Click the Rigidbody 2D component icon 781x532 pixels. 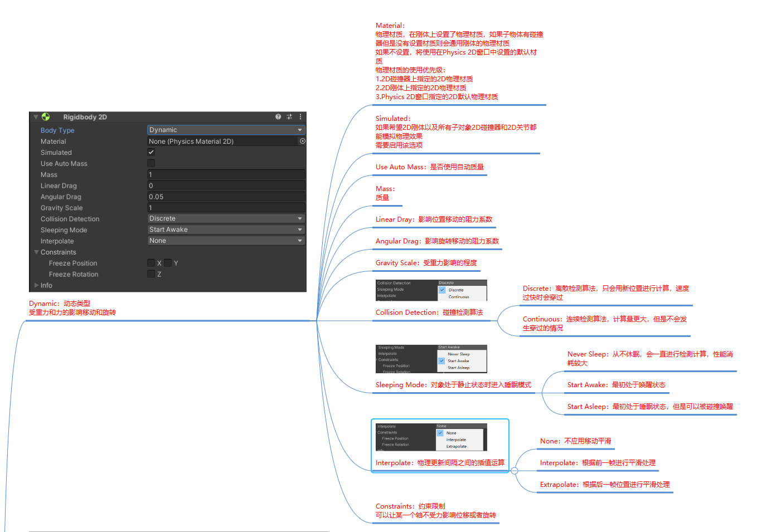[46, 117]
